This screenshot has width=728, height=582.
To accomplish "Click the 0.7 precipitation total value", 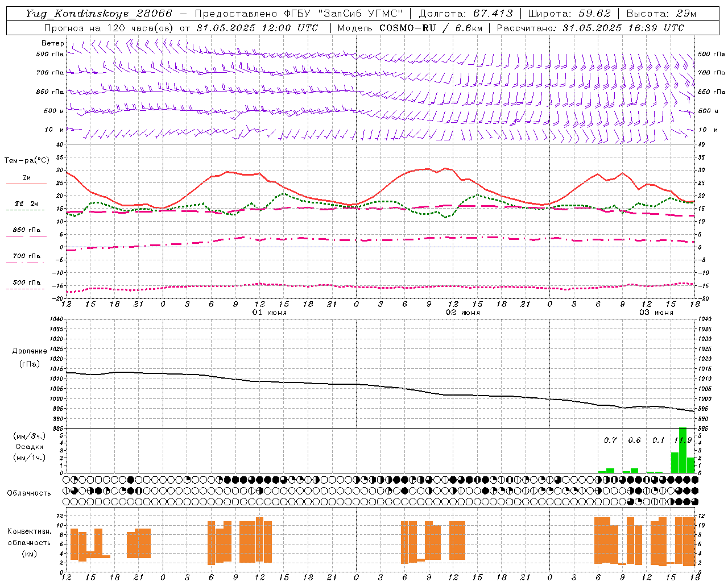I will (x=610, y=440).
